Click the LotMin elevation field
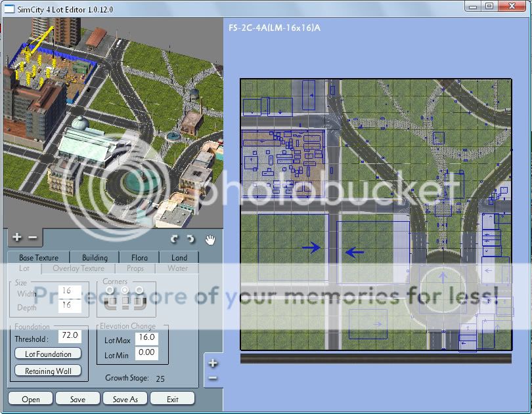Image resolution: width=532 pixels, height=414 pixels. coord(147,353)
